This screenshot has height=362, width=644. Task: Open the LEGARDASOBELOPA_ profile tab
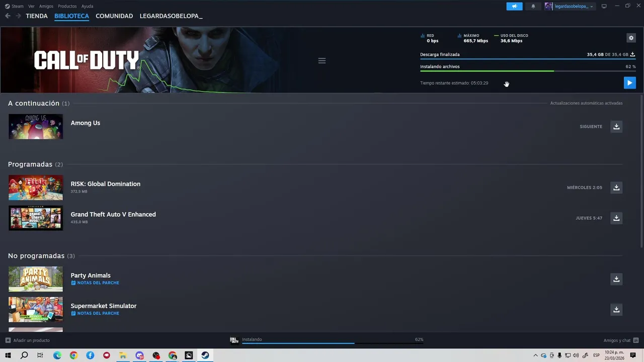coord(171,16)
